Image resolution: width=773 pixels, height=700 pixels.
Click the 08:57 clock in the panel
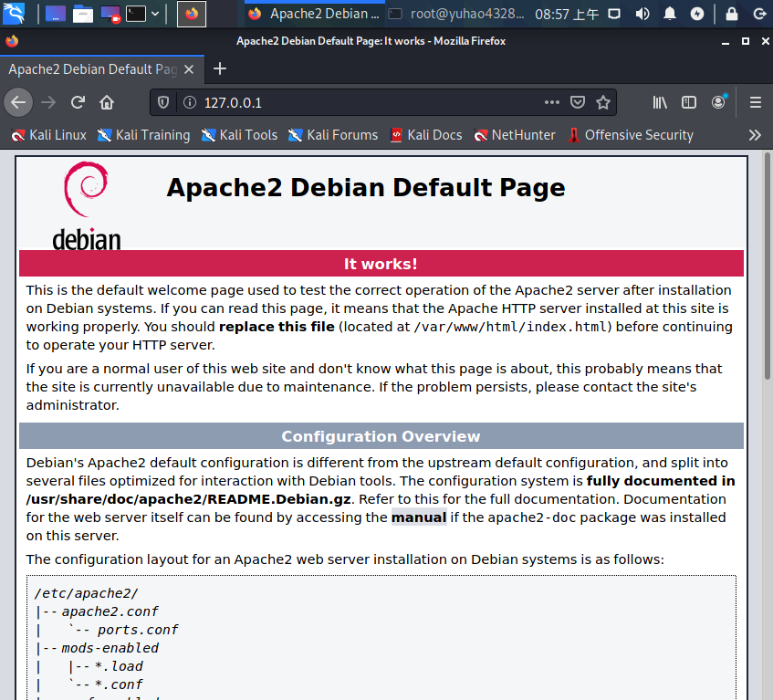point(567,15)
